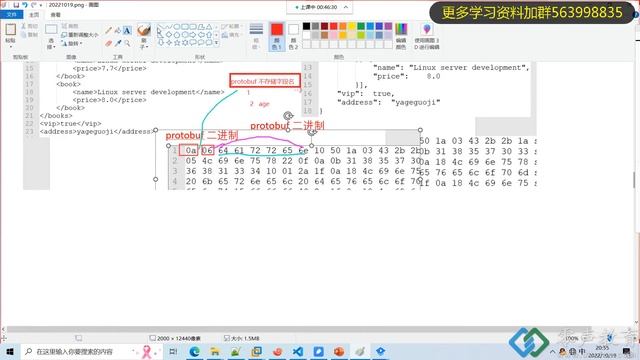The height and width of the screenshot is (360, 640).
Task: Click the Windows Start button
Action: (10, 351)
